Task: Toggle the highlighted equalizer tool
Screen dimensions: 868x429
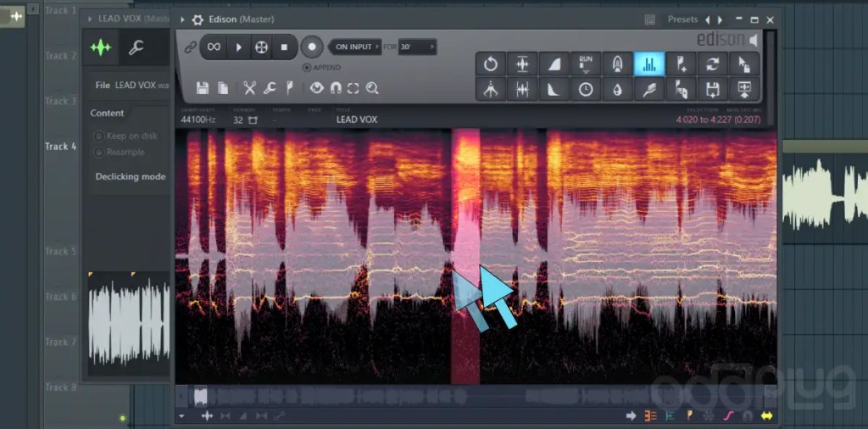Action: pos(649,64)
